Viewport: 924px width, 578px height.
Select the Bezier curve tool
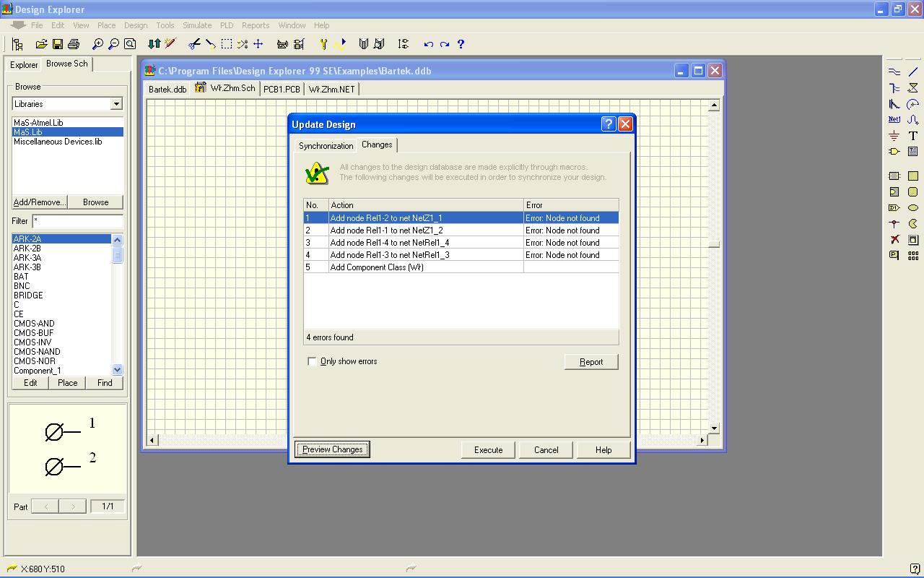coord(913,119)
